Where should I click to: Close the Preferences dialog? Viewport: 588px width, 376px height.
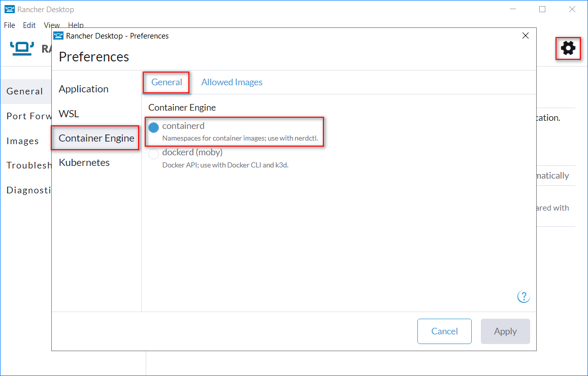coord(526,36)
